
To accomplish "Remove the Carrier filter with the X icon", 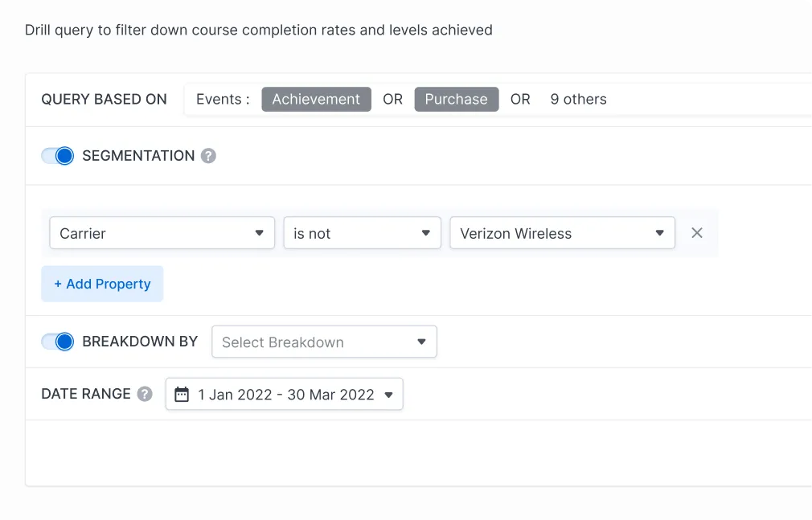I will [x=696, y=233].
